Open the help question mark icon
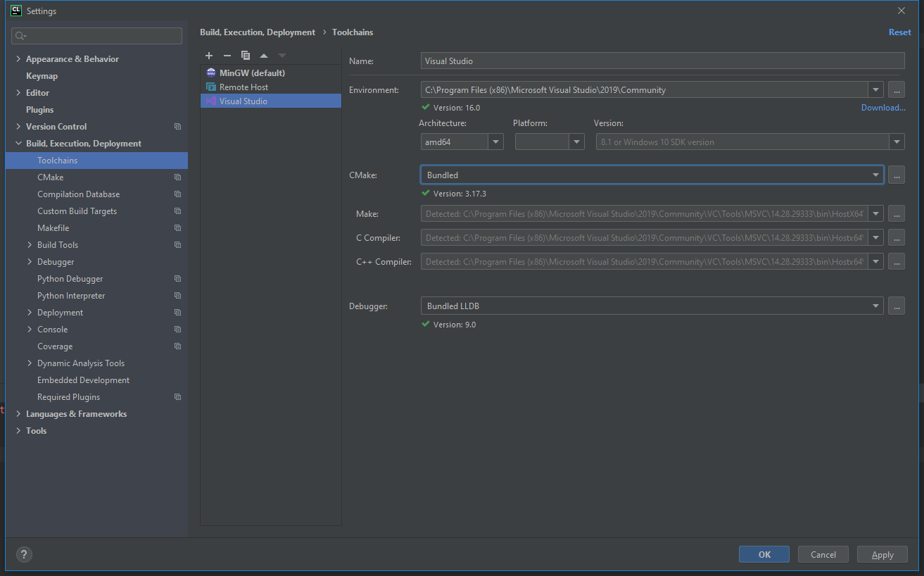This screenshot has width=924, height=576. point(24,554)
